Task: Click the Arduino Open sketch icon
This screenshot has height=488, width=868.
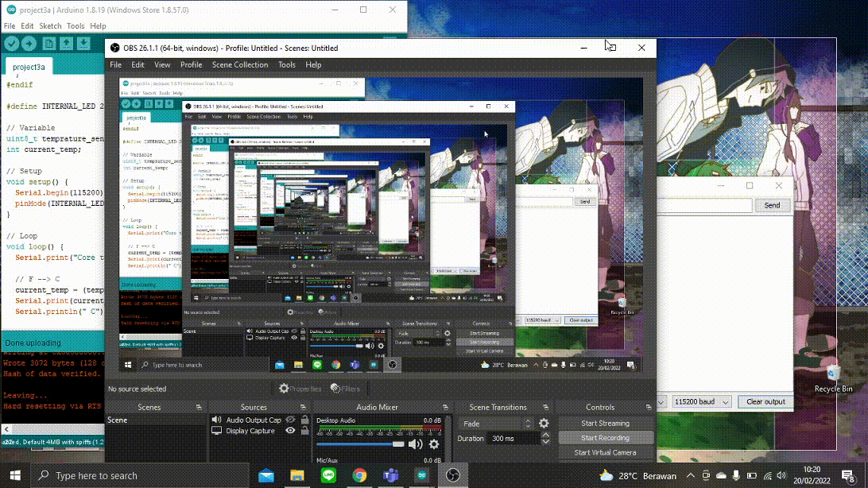Action: pyautogui.click(x=67, y=43)
